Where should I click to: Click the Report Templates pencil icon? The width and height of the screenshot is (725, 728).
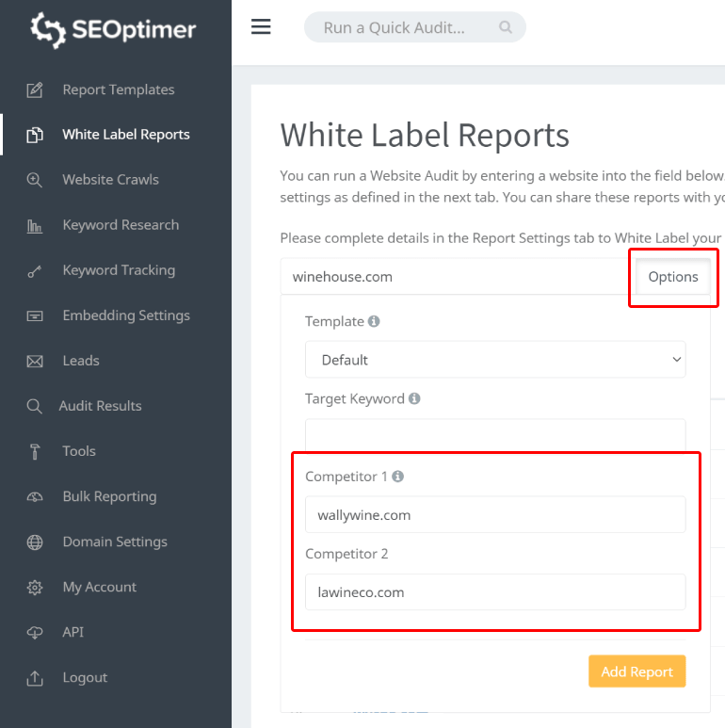tap(35, 89)
